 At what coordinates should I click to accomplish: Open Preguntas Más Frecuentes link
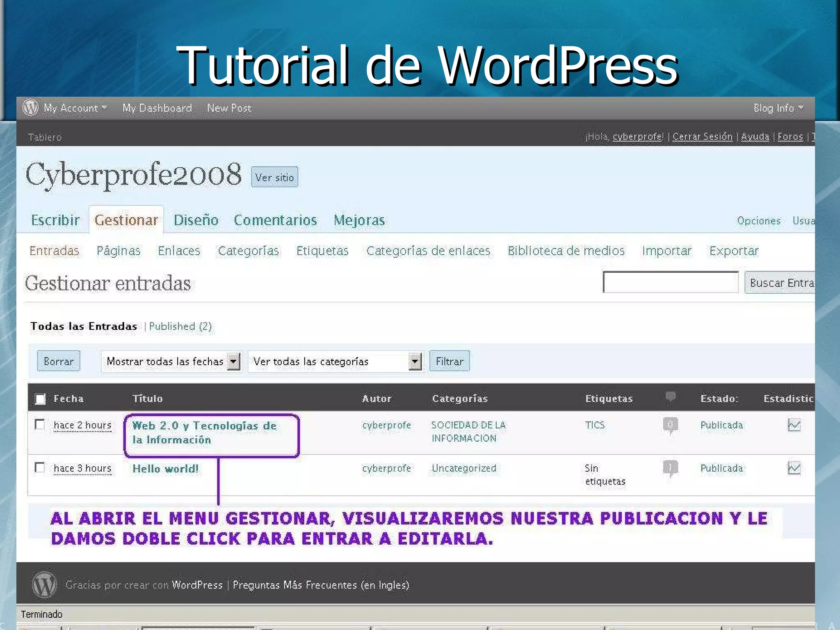pos(321,585)
